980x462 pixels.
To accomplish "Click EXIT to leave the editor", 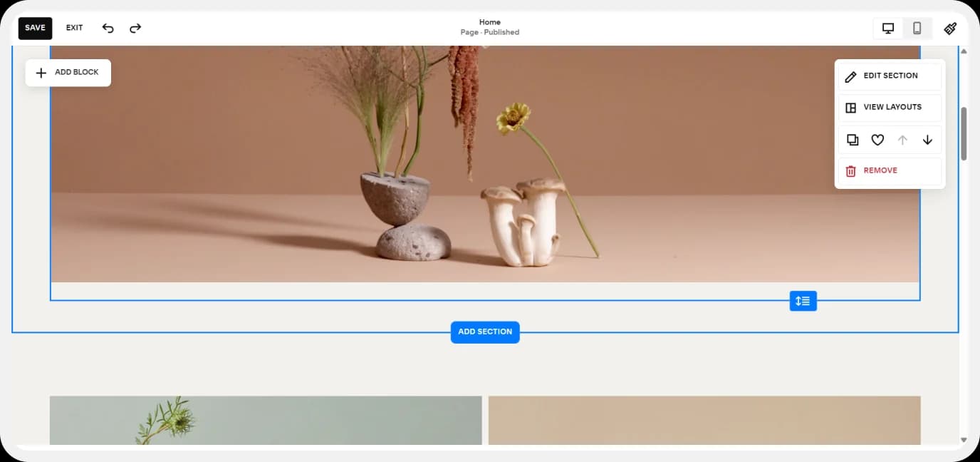I will (x=74, y=28).
